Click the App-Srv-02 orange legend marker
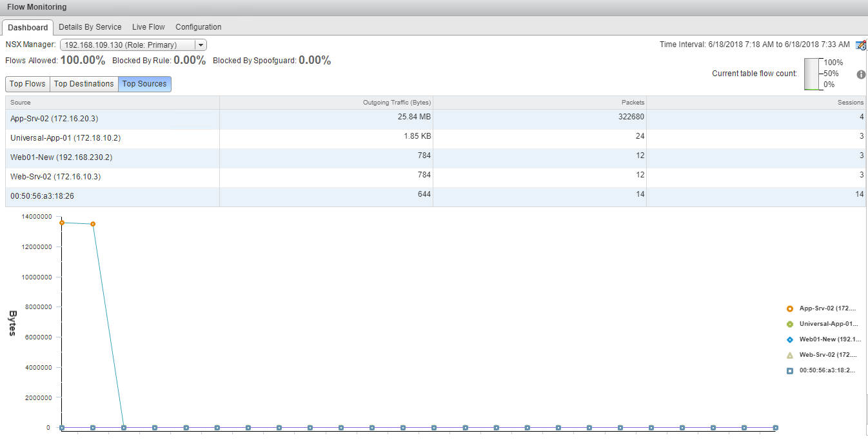This screenshot has width=868, height=442. (790, 308)
